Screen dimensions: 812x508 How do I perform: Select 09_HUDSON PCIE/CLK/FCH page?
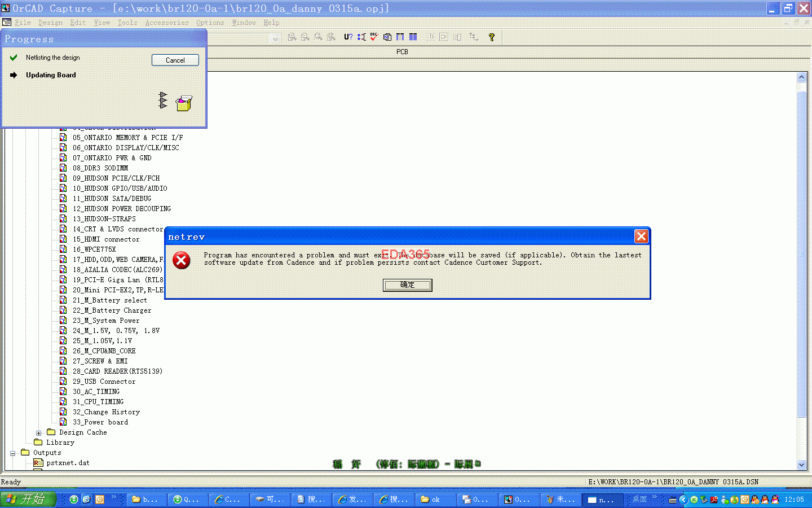point(116,178)
